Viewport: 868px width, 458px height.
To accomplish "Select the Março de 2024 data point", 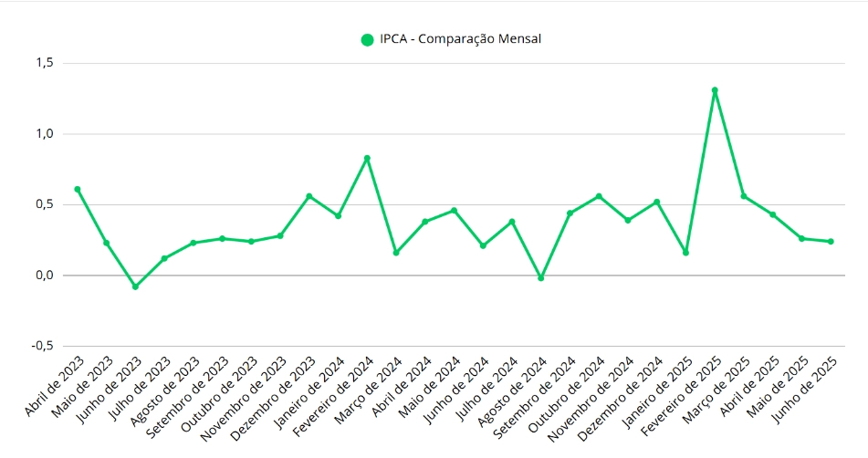I will (x=396, y=253).
